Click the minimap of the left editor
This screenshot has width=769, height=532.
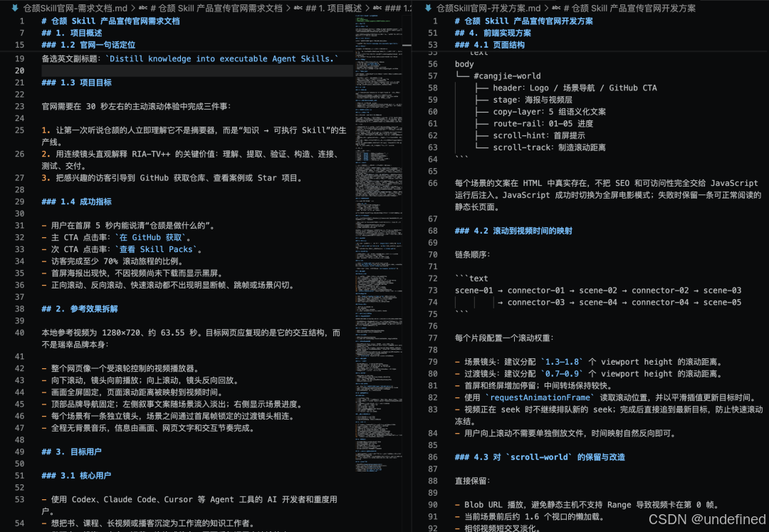point(379,243)
